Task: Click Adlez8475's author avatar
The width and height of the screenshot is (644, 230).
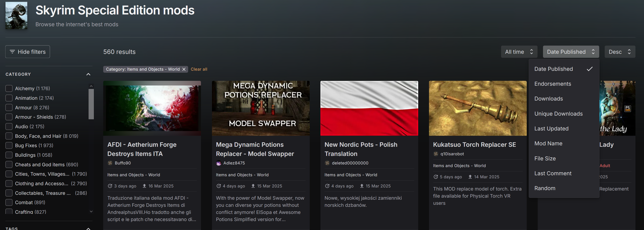Action: [218, 163]
